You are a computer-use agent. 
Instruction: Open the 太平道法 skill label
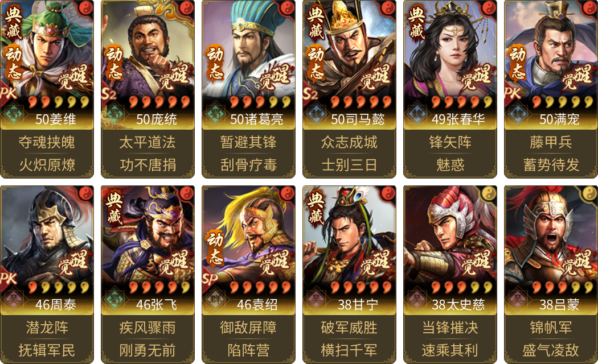tap(148, 142)
